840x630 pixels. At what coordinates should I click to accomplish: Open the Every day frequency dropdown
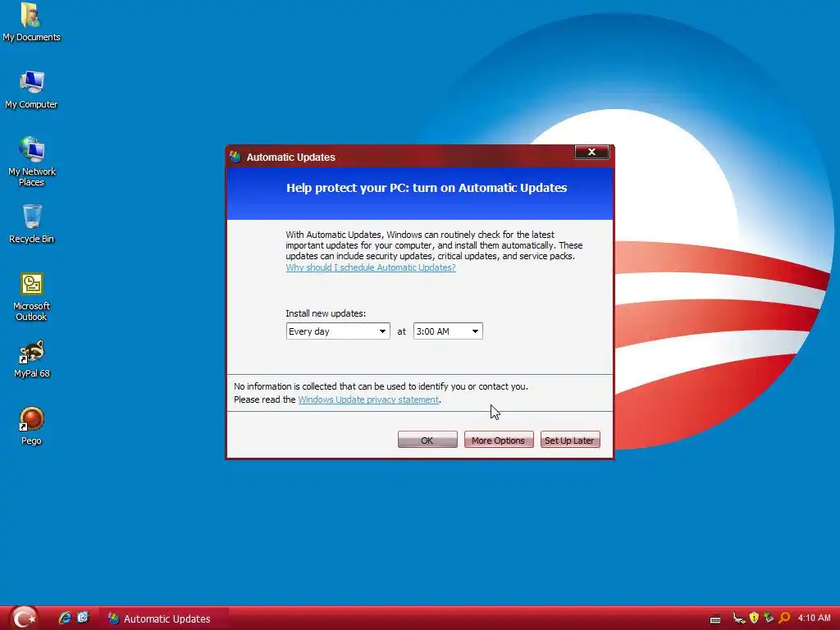(x=338, y=331)
